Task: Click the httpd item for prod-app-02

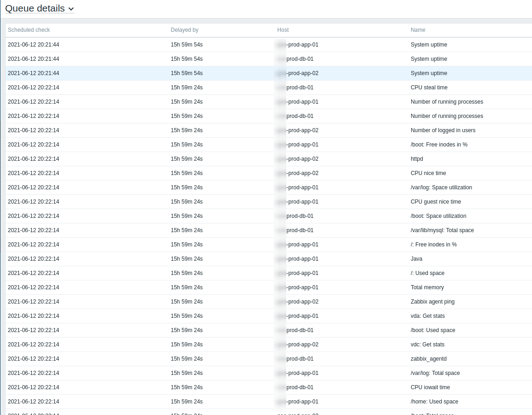Action: tap(416, 159)
